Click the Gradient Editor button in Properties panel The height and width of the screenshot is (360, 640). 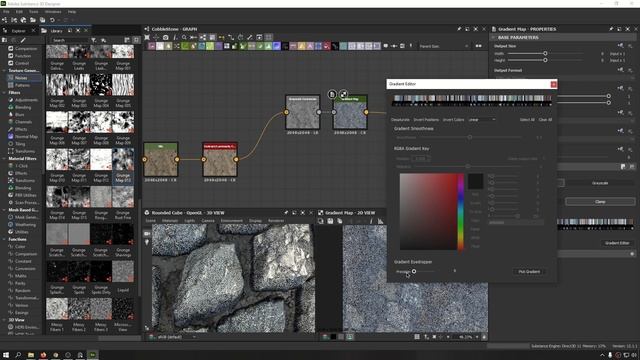coord(617,243)
